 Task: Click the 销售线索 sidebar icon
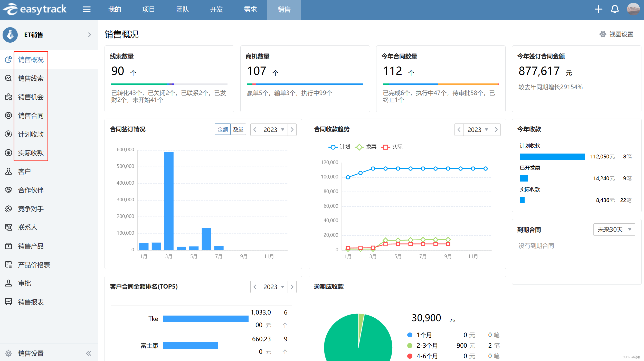(8, 78)
